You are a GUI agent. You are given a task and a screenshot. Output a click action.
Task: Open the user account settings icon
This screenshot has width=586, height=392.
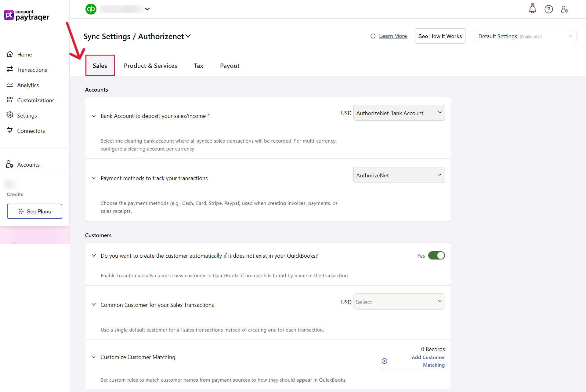click(564, 9)
